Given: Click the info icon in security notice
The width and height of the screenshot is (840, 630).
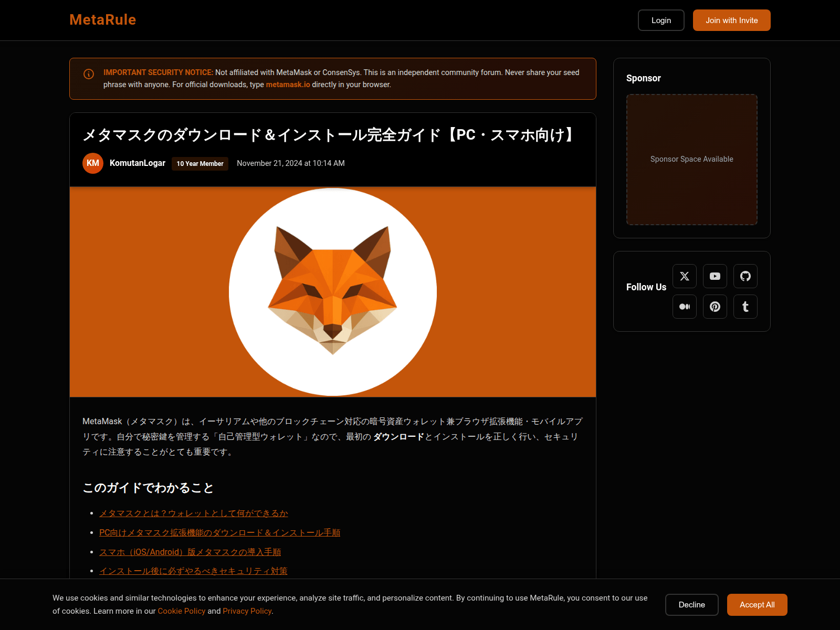Looking at the screenshot, I should pyautogui.click(x=89, y=74).
